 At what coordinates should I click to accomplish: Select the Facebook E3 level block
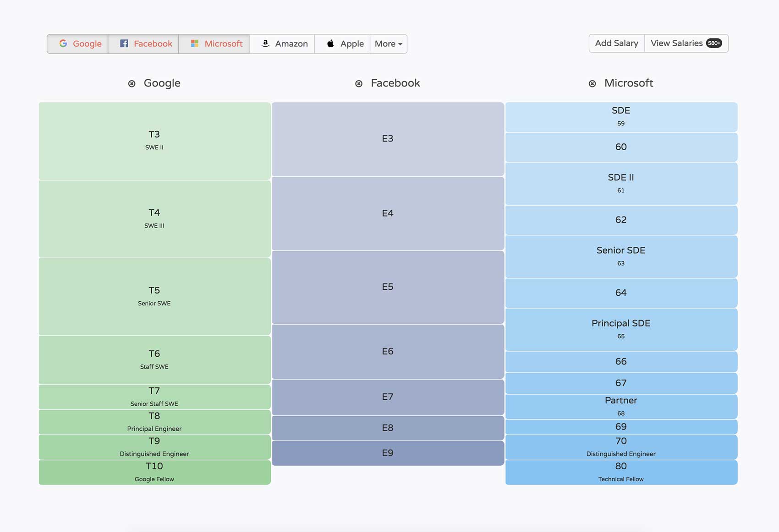(x=388, y=139)
